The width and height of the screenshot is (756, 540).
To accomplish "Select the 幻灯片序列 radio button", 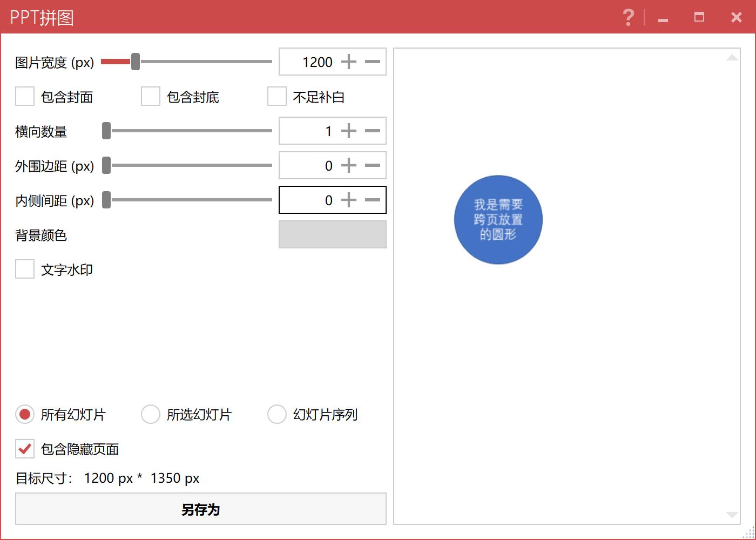I will [x=277, y=414].
